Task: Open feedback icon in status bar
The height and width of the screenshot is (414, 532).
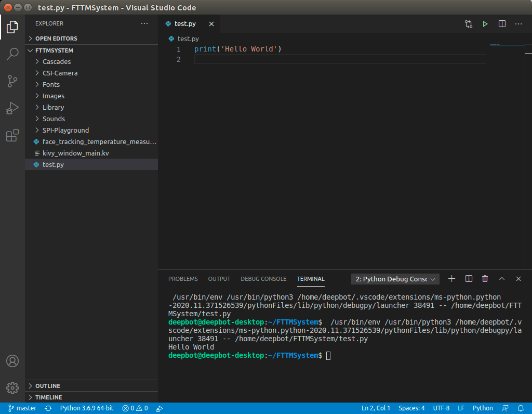Action: click(x=505, y=408)
